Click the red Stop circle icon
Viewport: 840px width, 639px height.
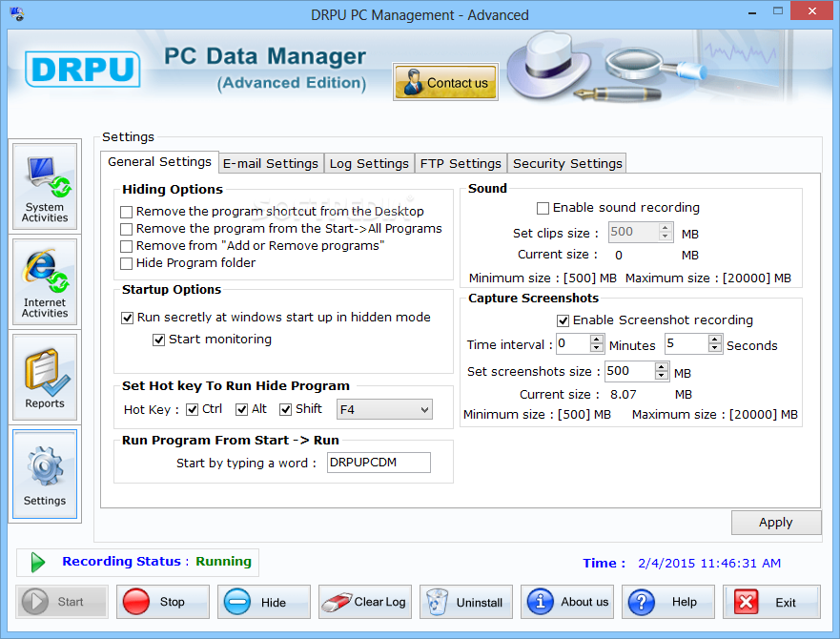point(136,602)
